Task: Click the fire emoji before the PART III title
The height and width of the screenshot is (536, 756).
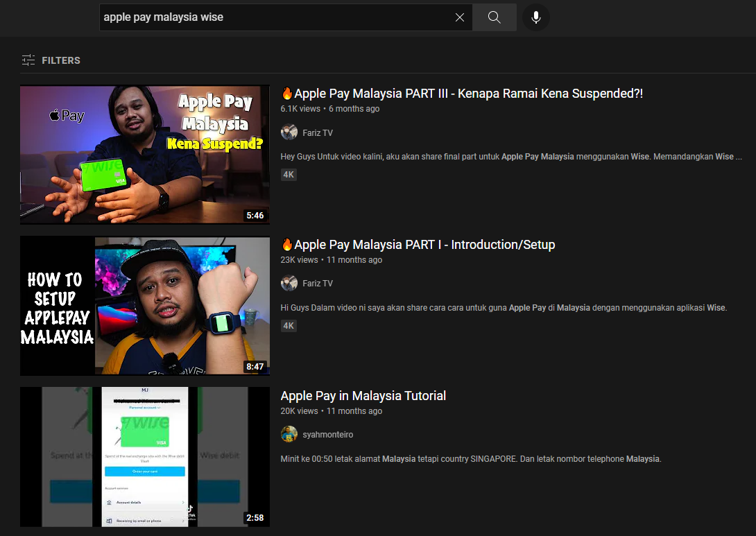Action: point(287,93)
